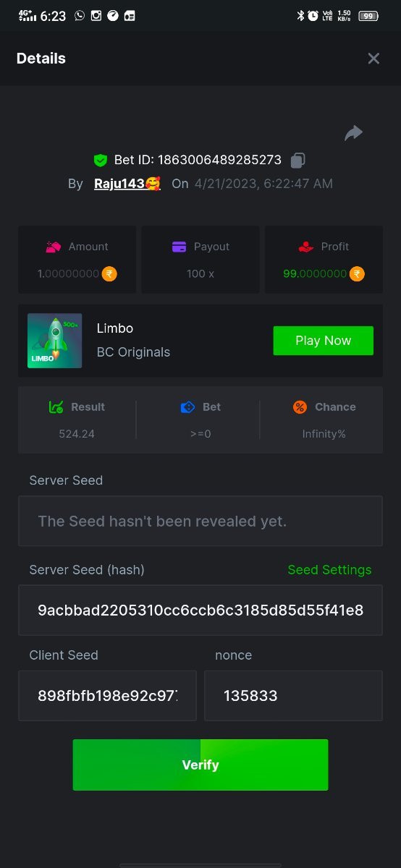This screenshot has height=868, width=401.
Task: Tap the rupee coin beside Profit amount
Action: click(357, 274)
